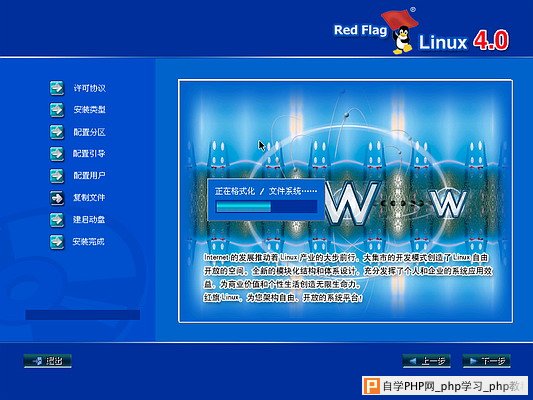This screenshot has width=533, height=400.
Task: Go back with the 上一步 button
Action: [427, 361]
